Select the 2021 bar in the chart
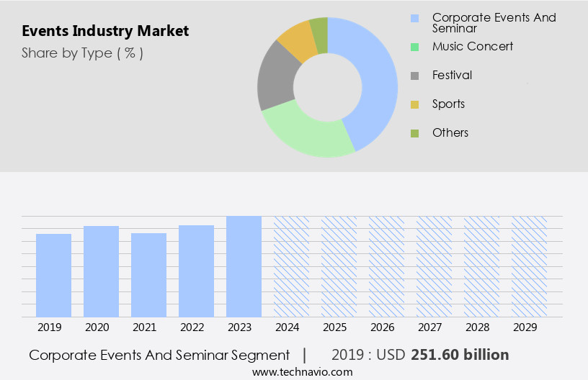The image size is (588, 380). 149,275
